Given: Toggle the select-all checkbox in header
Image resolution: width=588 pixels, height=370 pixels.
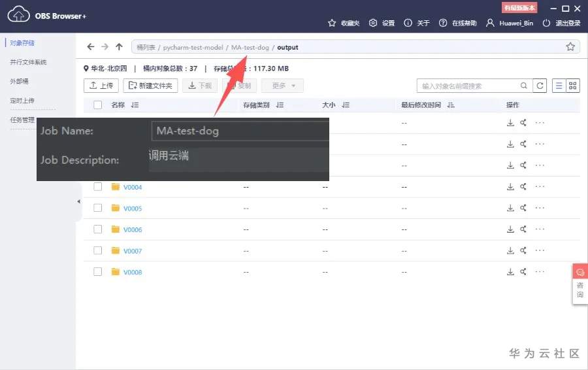Looking at the screenshot, I should [x=97, y=105].
